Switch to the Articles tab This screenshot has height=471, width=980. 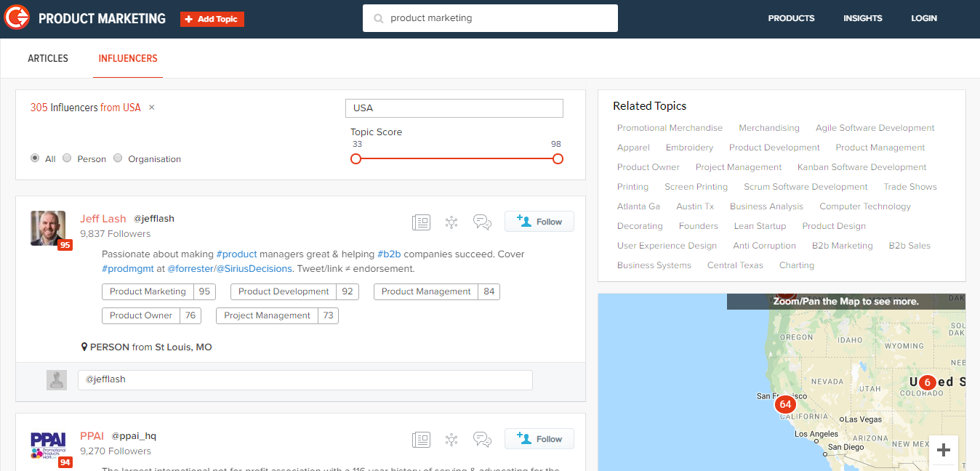tap(48, 58)
